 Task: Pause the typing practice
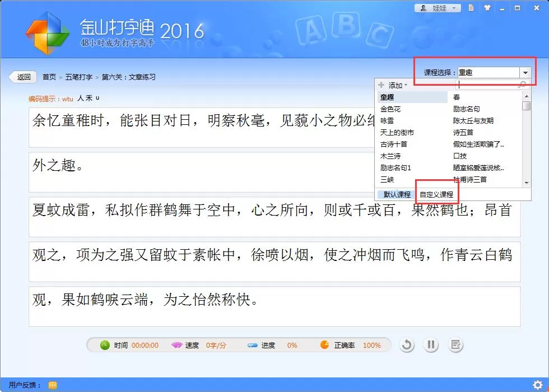pyautogui.click(x=431, y=345)
